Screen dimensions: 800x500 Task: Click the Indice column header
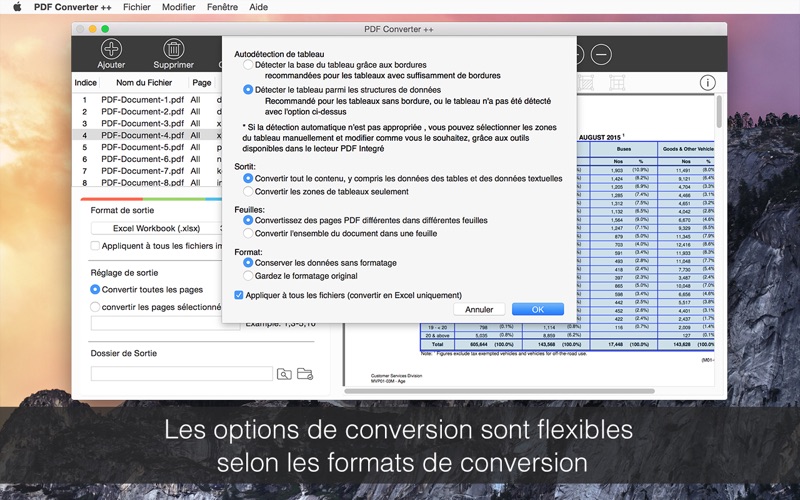86,83
